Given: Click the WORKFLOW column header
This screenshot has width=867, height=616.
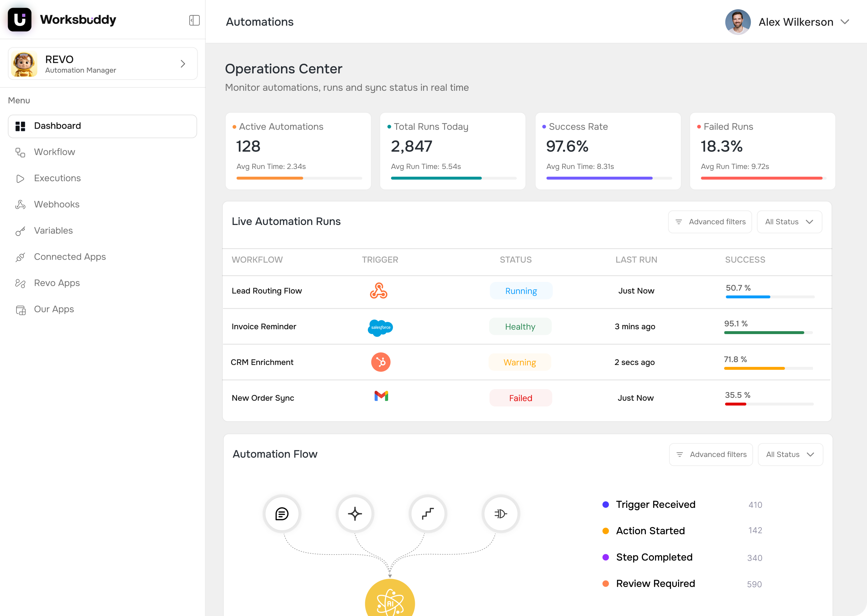Looking at the screenshot, I should tap(257, 260).
